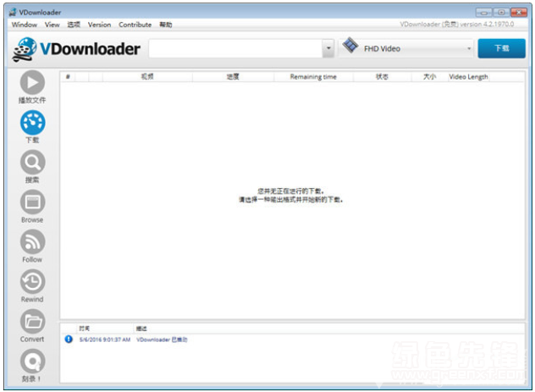The width and height of the screenshot is (535, 392).
Task: Click the time column header in log panel
Action: [85, 329]
